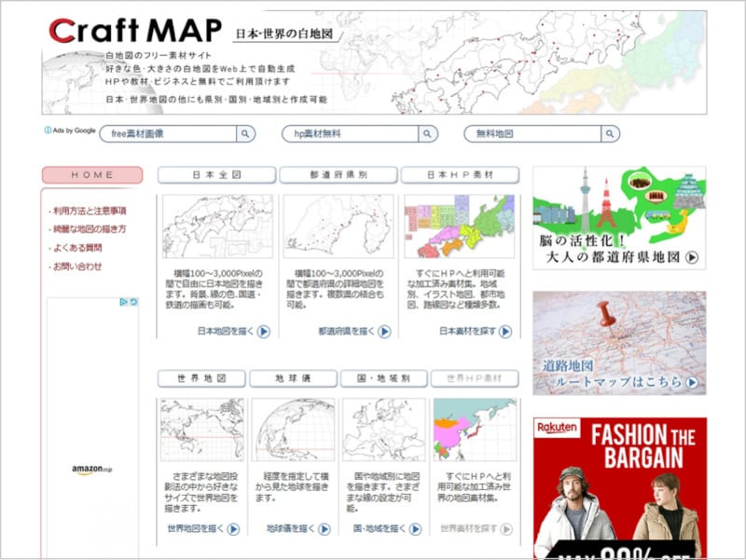
Task: Click the search icon next to "無料地図"
Action: pyautogui.click(x=611, y=133)
